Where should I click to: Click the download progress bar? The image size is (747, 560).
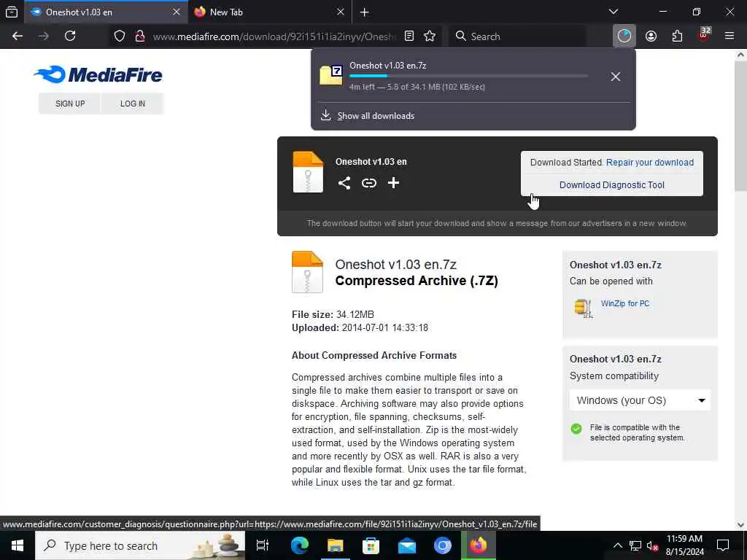[469, 76]
